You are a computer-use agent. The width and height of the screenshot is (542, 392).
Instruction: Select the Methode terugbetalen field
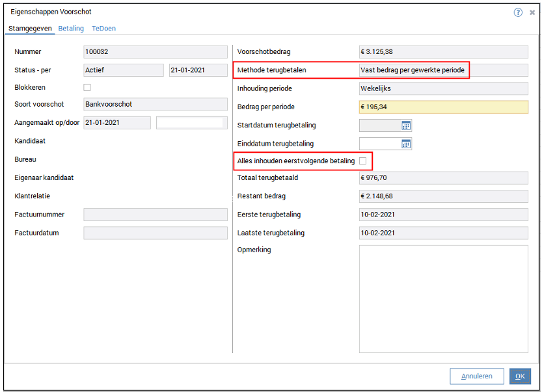point(443,70)
